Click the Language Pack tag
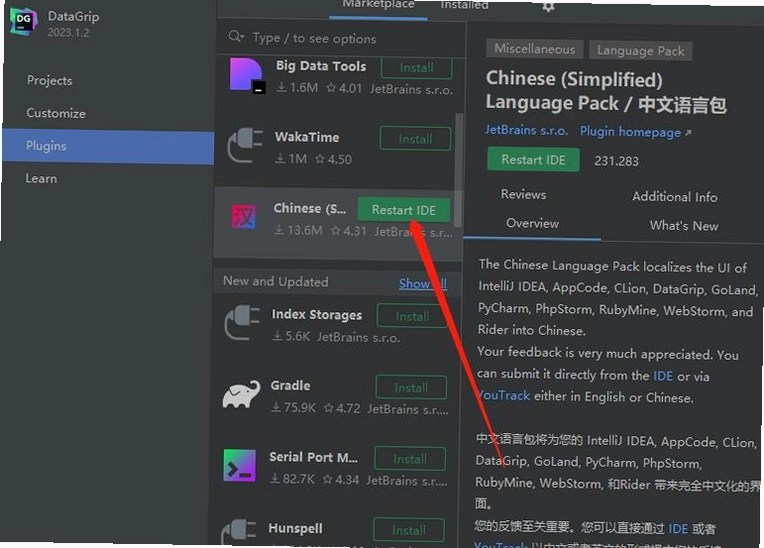 (x=641, y=51)
